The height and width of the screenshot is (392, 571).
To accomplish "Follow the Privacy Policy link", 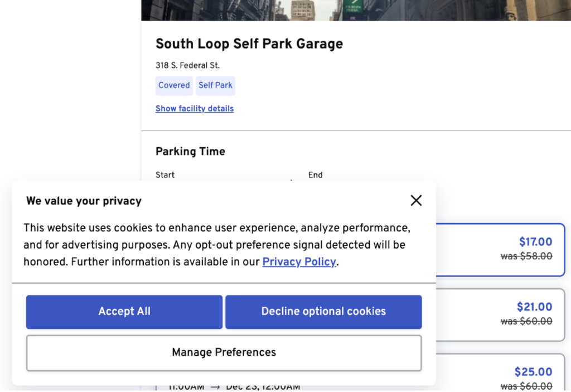I will 299,262.
